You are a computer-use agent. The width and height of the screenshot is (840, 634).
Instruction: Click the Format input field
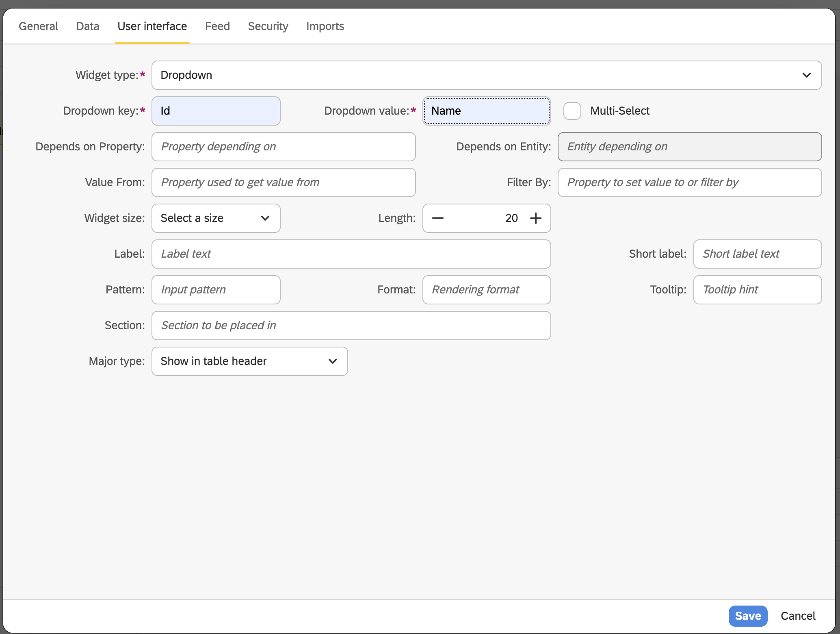487,290
